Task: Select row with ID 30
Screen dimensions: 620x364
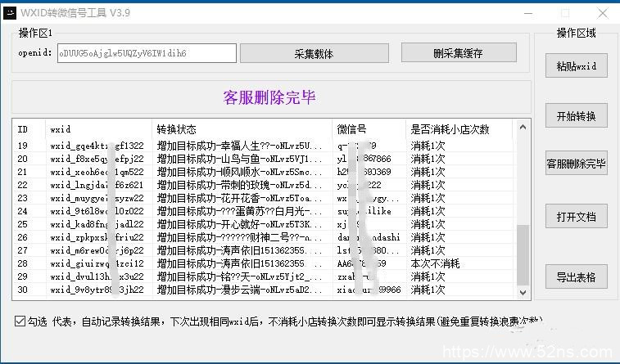Action: pos(263,290)
